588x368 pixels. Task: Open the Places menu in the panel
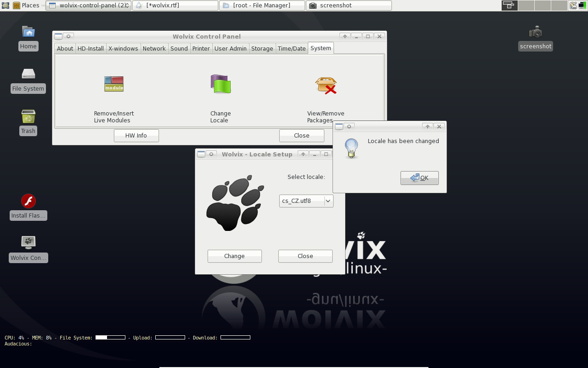click(26, 6)
